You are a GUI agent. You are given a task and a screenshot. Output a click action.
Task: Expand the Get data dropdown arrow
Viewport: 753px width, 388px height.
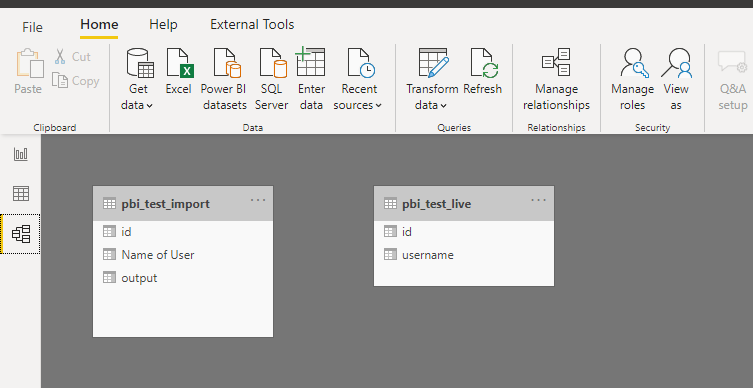(x=149, y=106)
